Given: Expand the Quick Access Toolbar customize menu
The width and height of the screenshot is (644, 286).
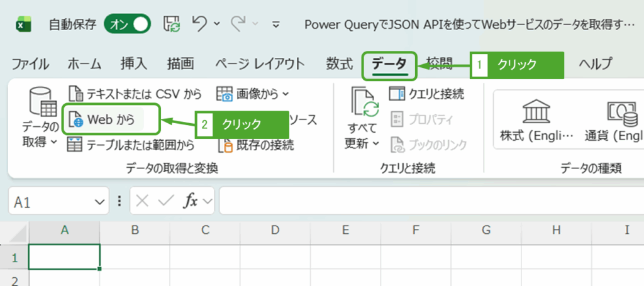Looking at the screenshot, I should click(x=275, y=25).
